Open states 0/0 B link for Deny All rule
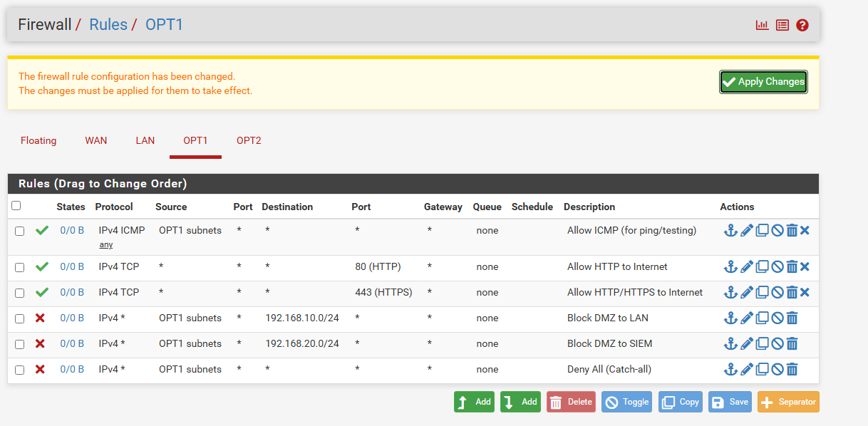 [x=72, y=369]
